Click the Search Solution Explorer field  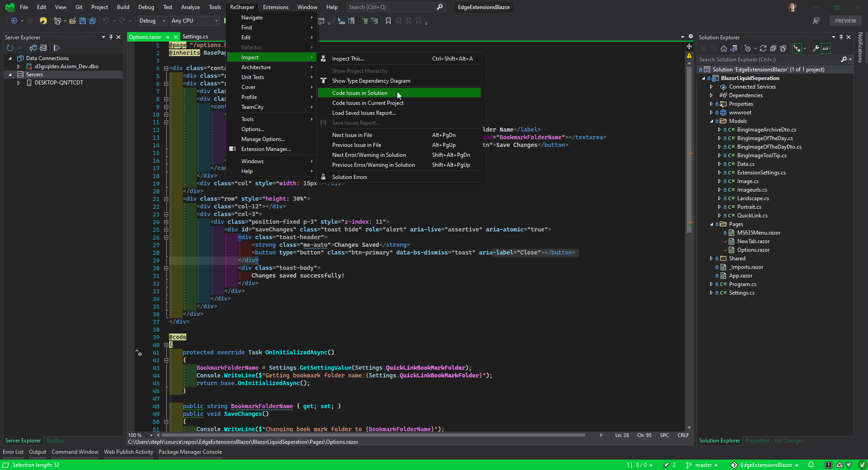click(x=769, y=60)
